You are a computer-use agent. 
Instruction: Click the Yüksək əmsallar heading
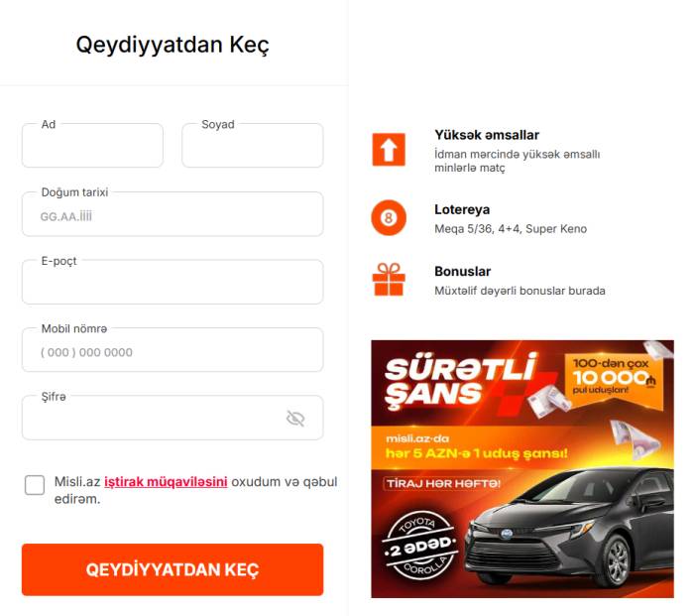tap(487, 135)
